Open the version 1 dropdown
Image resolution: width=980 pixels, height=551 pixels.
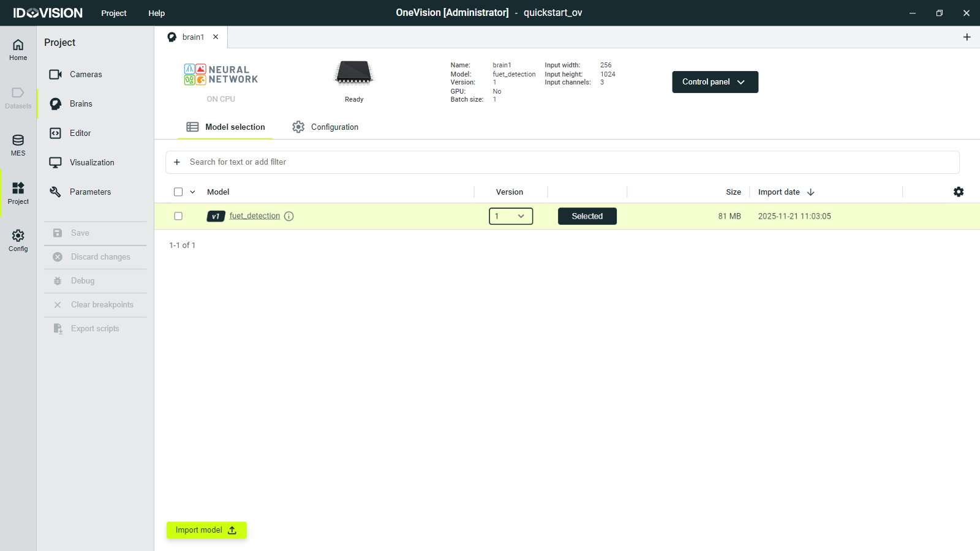(x=511, y=216)
